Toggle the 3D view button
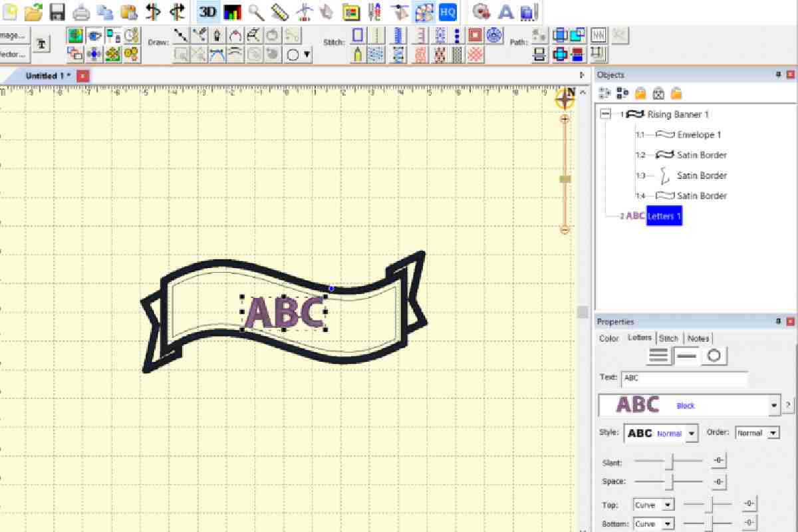The width and height of the screenshot is (798, 532). 208,11
